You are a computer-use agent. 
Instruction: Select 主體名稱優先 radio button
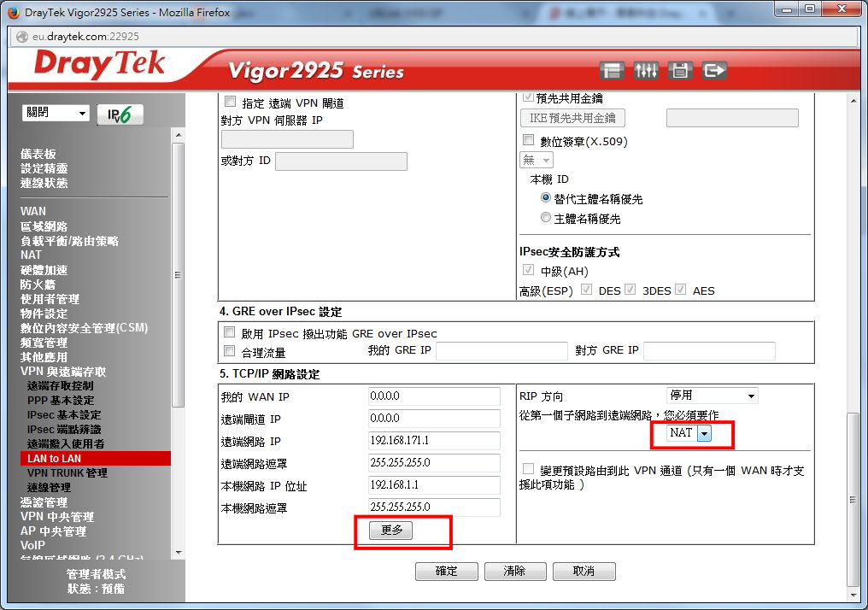click(546, 218)
